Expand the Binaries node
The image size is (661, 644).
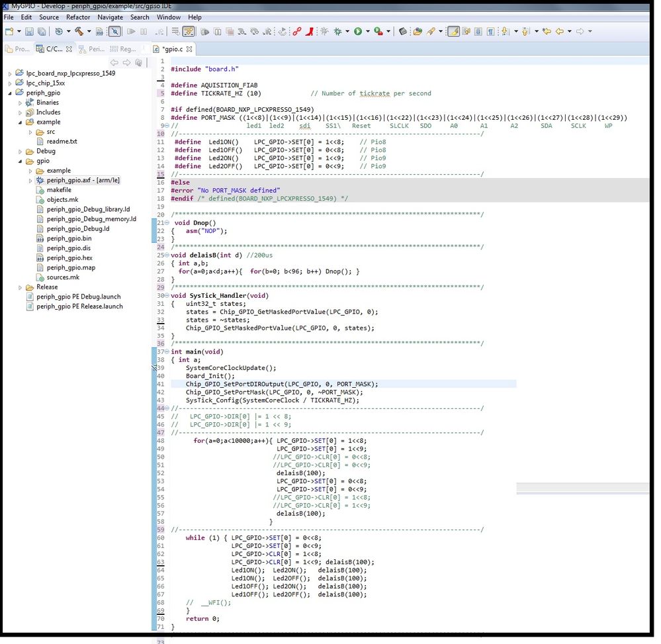click(x=20, y=103)
